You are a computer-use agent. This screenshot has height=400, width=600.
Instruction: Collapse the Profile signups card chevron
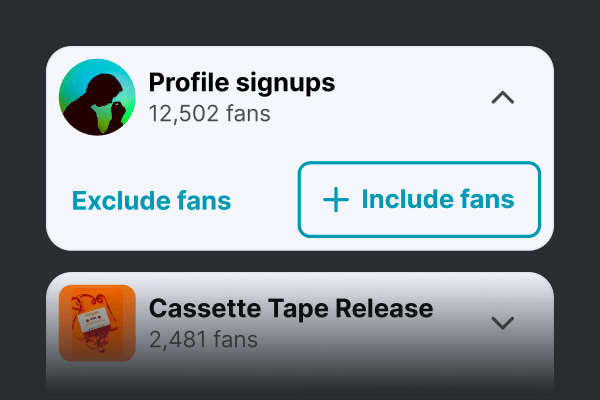(x=504, y=98)
